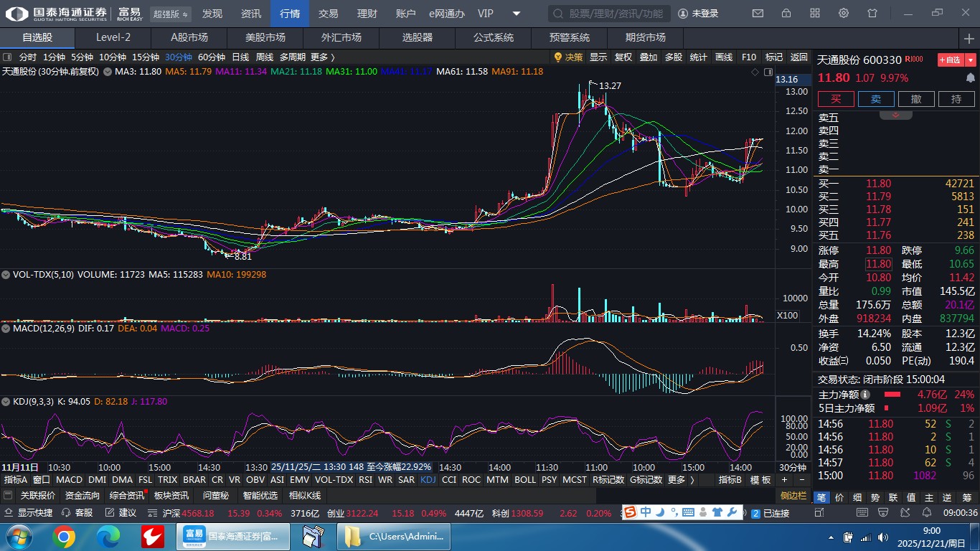Open the 超强版 version dropdown
The image size is (980, 551).
171,14
